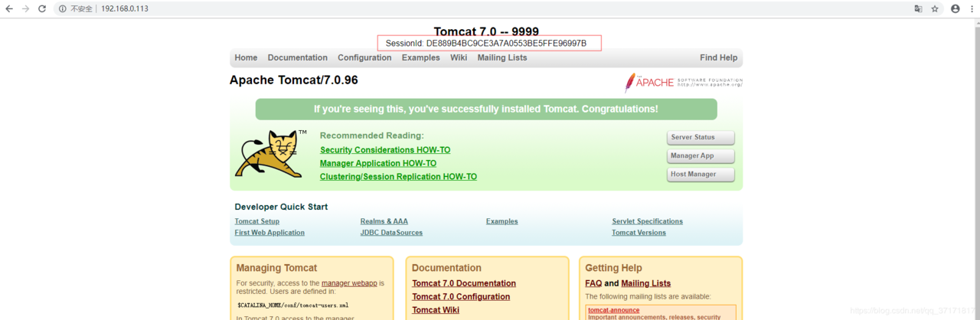
Task: Open Tomcat 7.0 Documentation link
Action: [x=464, y=283]
